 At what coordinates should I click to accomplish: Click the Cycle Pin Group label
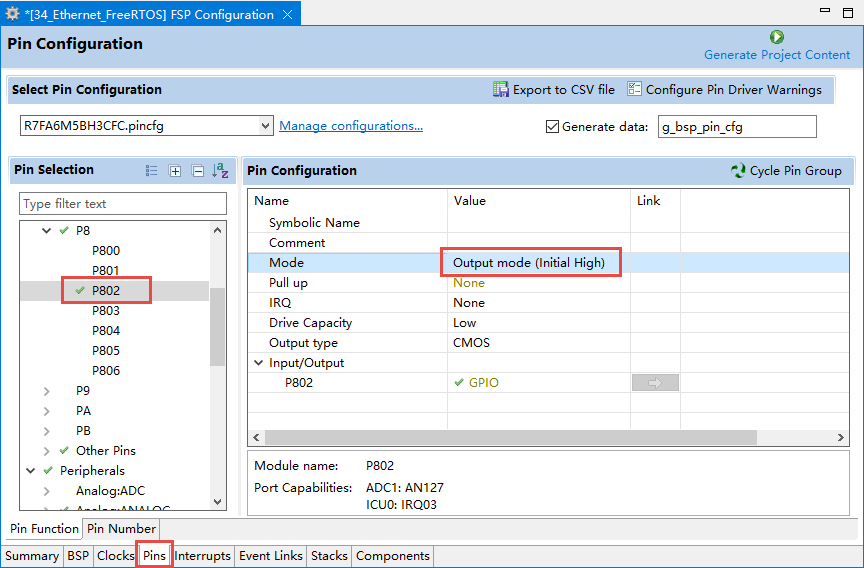point(796,171)
